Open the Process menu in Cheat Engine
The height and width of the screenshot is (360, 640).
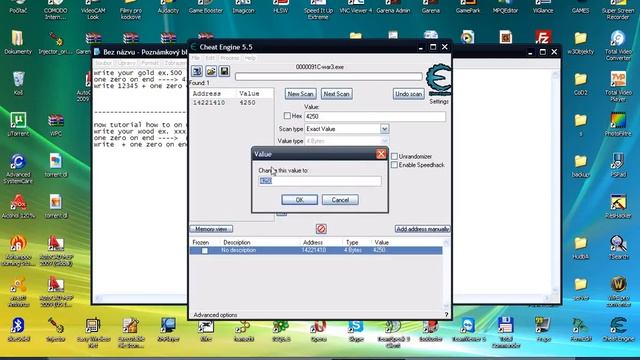pos(230,58)
